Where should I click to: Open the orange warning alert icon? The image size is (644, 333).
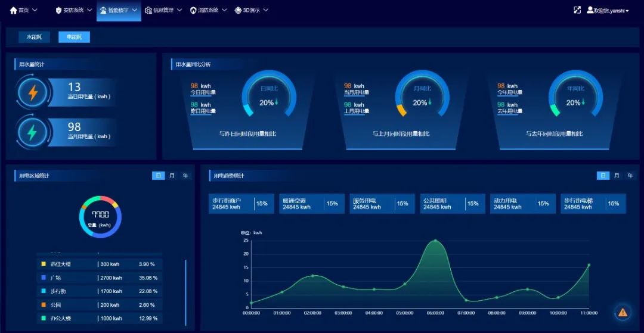click(623, 313)
